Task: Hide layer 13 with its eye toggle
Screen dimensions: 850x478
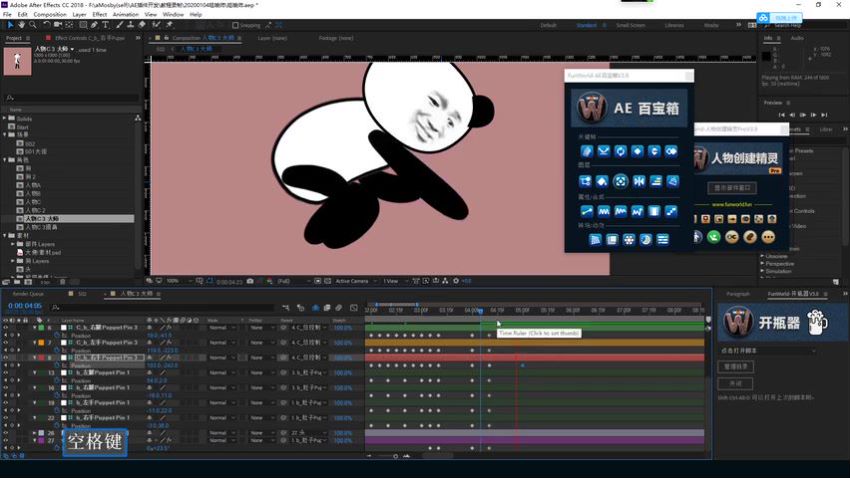Action: 6,373
